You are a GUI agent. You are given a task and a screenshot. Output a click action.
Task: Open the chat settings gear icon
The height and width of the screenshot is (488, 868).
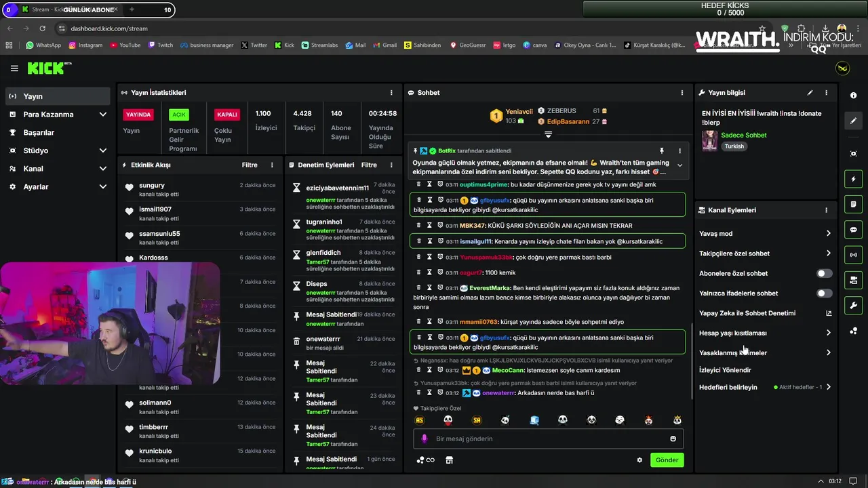tap(639, 460)
